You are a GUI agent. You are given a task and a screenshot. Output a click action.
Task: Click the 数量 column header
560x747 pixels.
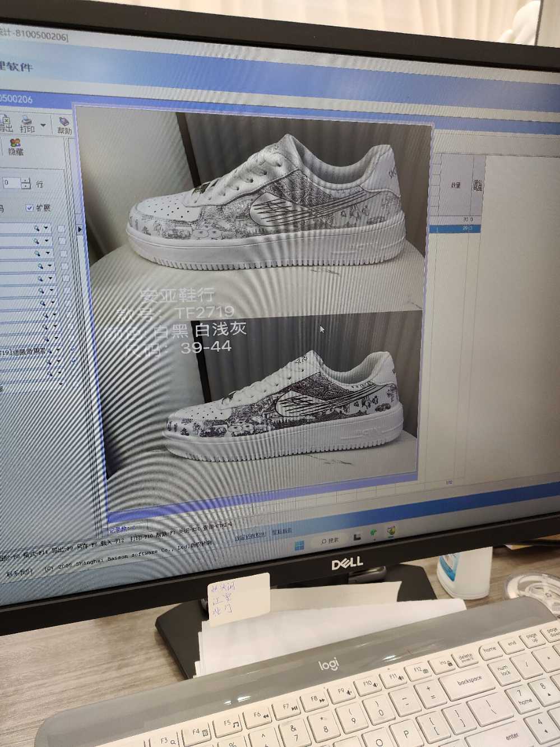456,184
